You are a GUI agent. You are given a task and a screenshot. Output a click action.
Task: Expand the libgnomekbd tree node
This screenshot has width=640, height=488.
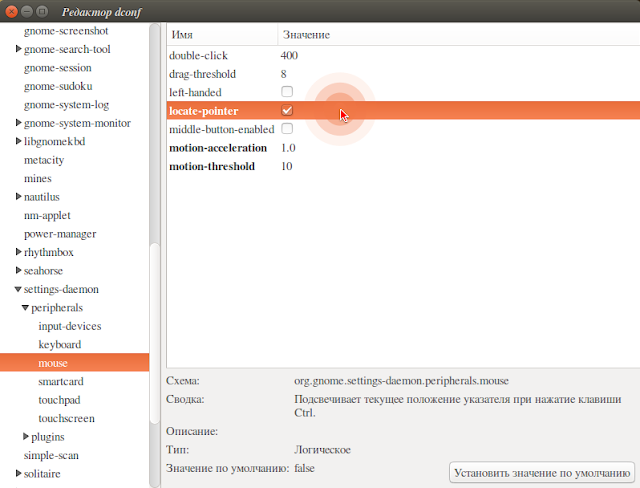(x=18, y=141)
